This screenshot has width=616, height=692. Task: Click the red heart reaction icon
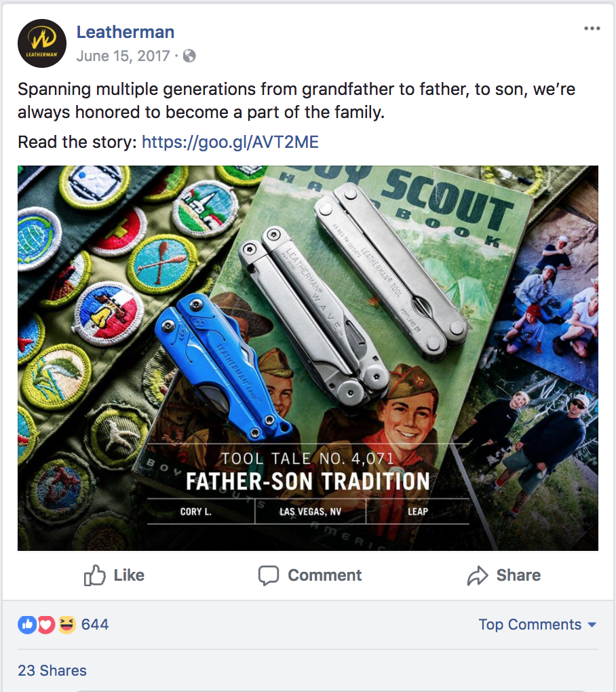46,624
